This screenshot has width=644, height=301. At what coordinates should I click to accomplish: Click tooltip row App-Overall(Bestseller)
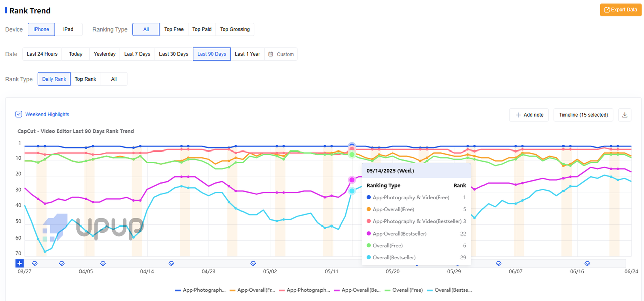(416, 234)
